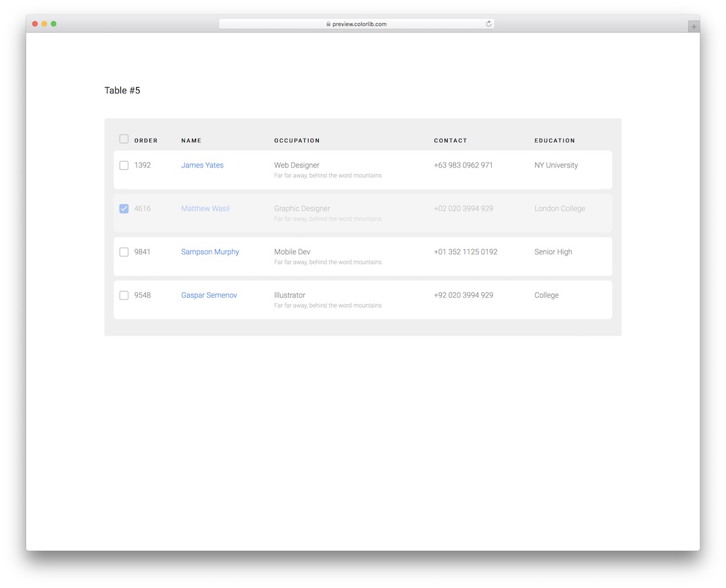Click the green fullscreen window button
Image resolution: width=726 pixels, height=588 pixels.
pyautogui.click(x=54, y=24)
